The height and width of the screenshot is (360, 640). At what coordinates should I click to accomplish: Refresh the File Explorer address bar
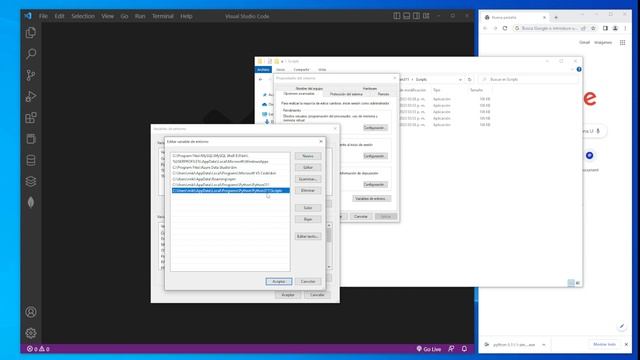click(469, 80)
